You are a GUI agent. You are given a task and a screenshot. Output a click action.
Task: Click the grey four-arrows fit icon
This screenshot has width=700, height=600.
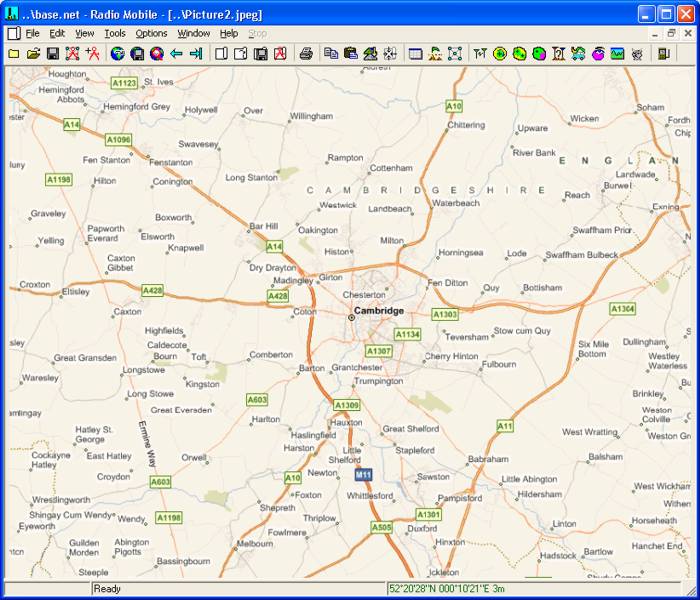tap(390, 54)
